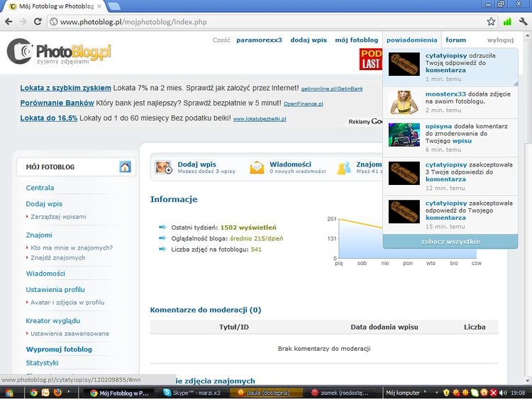Open Lokata do 16,5% ad link
Image resolution: width=532 pixels, height=399 pixels.
(48, 118)
